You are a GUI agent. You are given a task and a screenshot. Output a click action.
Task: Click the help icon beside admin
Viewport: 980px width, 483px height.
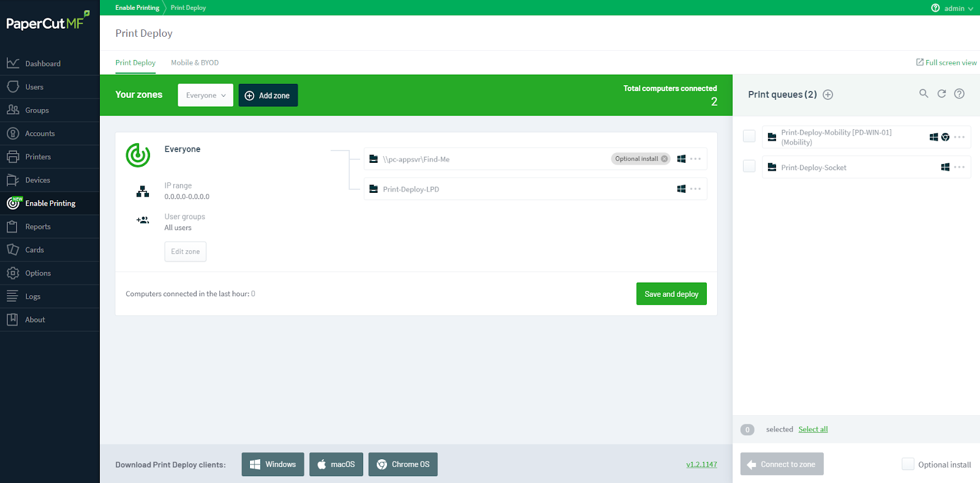tap(935, 8)
